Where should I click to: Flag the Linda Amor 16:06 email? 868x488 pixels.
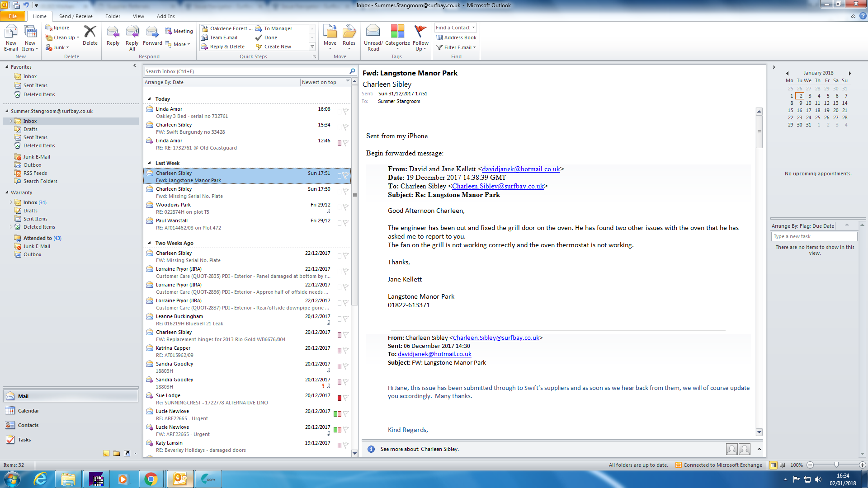[346, 112]
